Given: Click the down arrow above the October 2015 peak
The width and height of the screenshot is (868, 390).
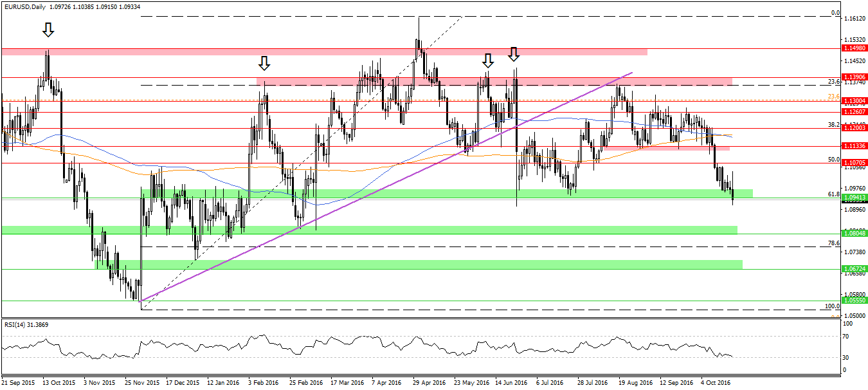Looking at the screenshot, I should (48, 30).
